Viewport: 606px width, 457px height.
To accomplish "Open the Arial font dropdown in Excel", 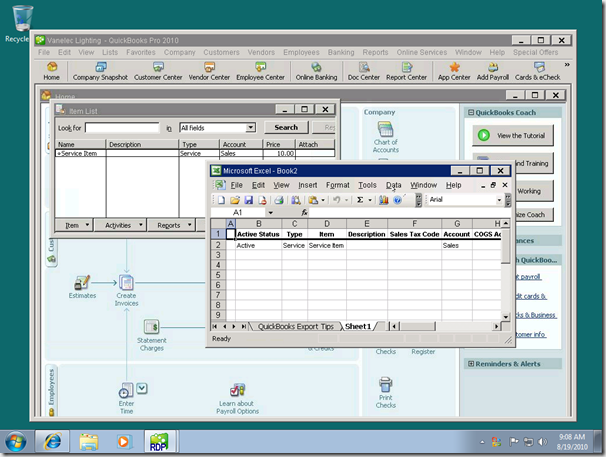I will coord(499,200).
